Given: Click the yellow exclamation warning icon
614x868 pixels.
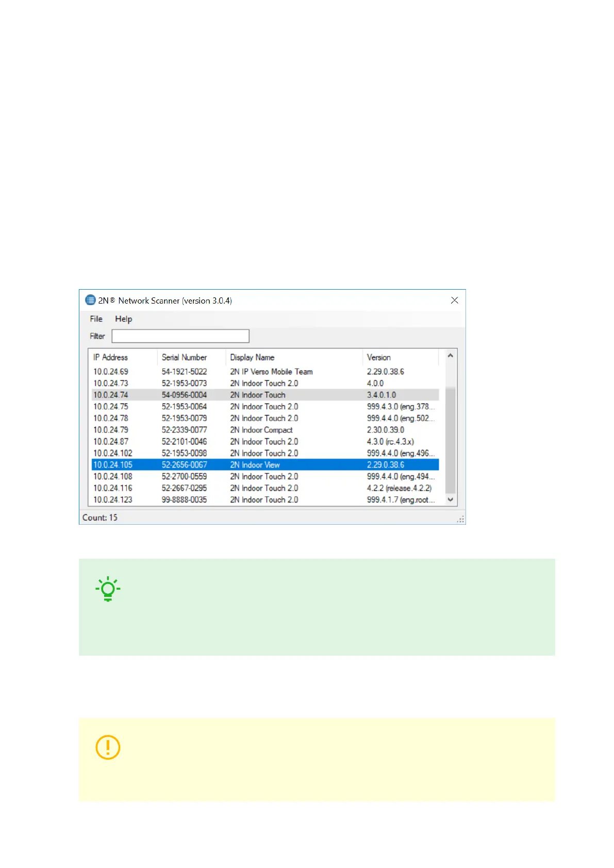Looking at the screenshot, I should pyautogui.click(x=108, y=747).
